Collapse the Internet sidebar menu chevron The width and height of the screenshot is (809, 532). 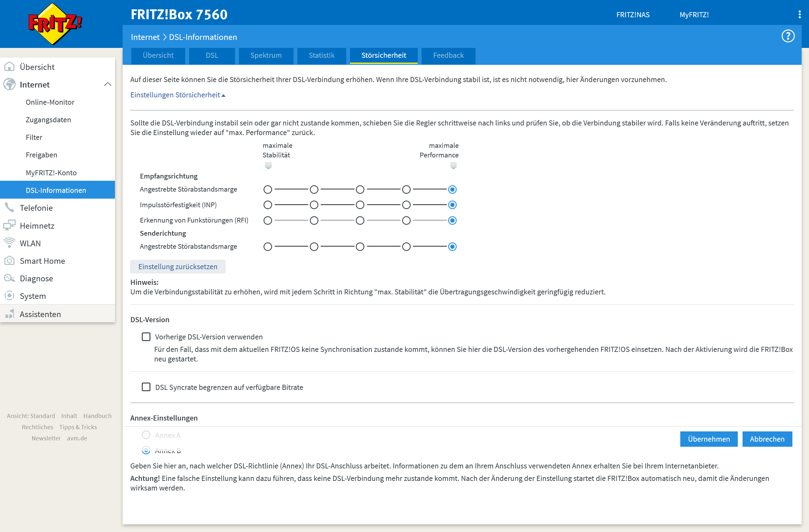[x=107, y=84]
